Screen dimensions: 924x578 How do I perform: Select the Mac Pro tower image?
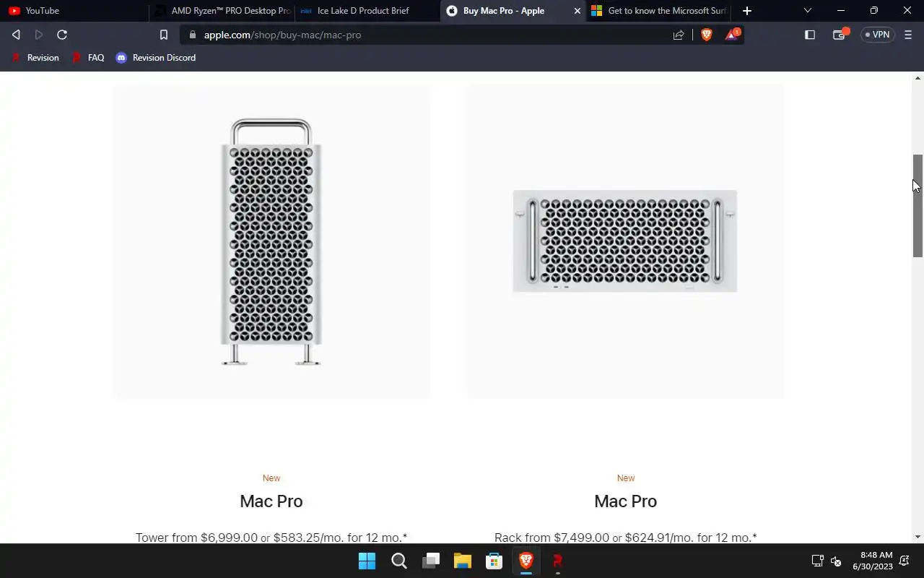(x=271, y=242)
